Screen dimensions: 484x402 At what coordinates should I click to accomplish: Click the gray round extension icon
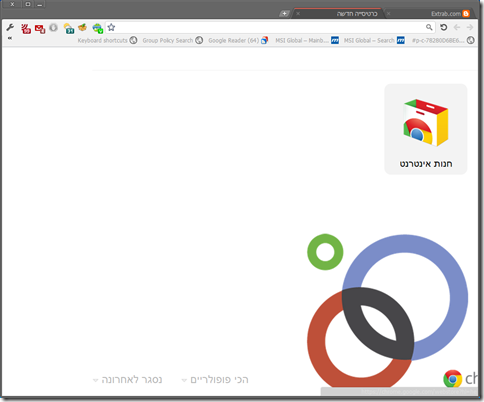click(x=53, y=28)
